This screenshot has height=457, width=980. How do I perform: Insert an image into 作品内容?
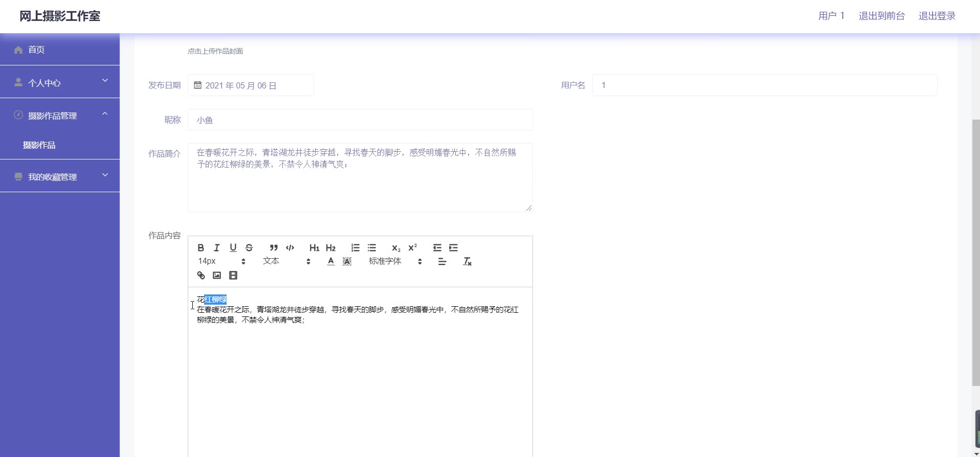click(217, 276)
